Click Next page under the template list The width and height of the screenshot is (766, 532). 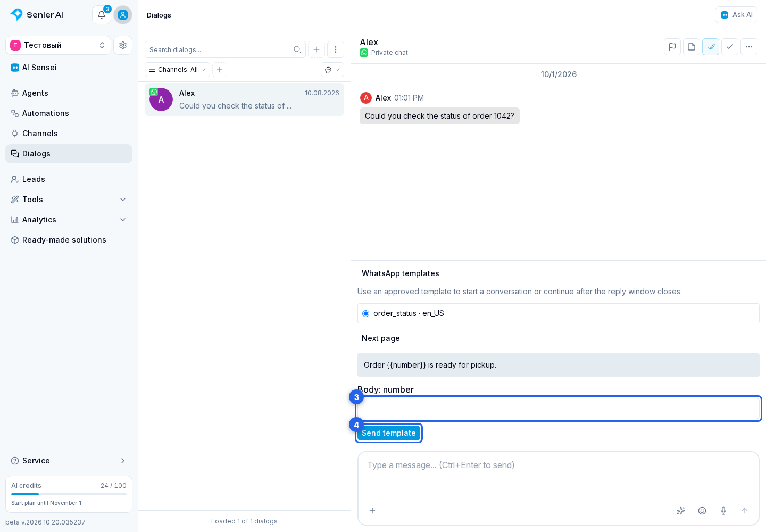tap(381, 338)
